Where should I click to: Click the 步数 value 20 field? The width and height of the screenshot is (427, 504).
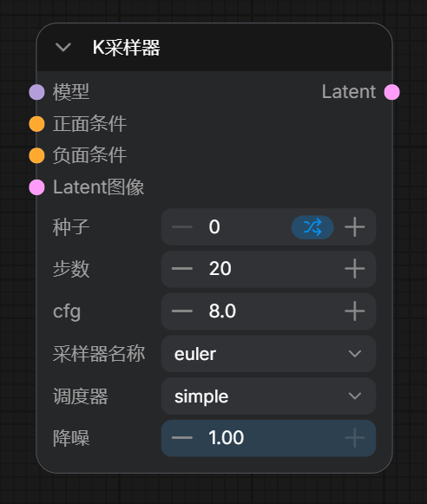pos(268,269)
